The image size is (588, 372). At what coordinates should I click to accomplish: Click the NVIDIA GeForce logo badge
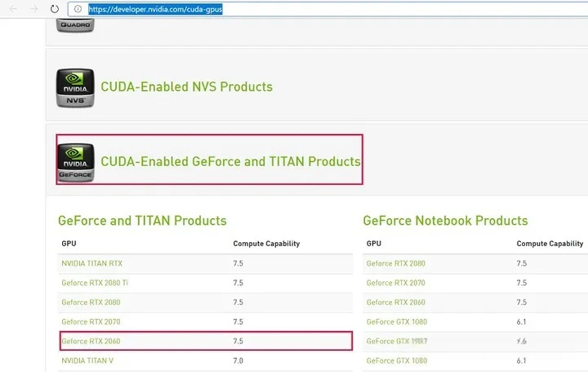tap(75, 162)
